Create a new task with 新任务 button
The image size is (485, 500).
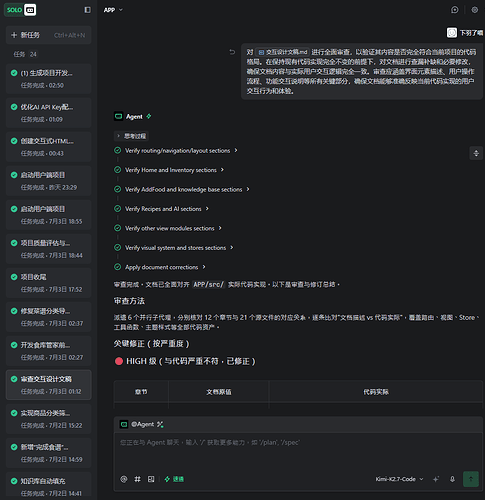(48, 35)
